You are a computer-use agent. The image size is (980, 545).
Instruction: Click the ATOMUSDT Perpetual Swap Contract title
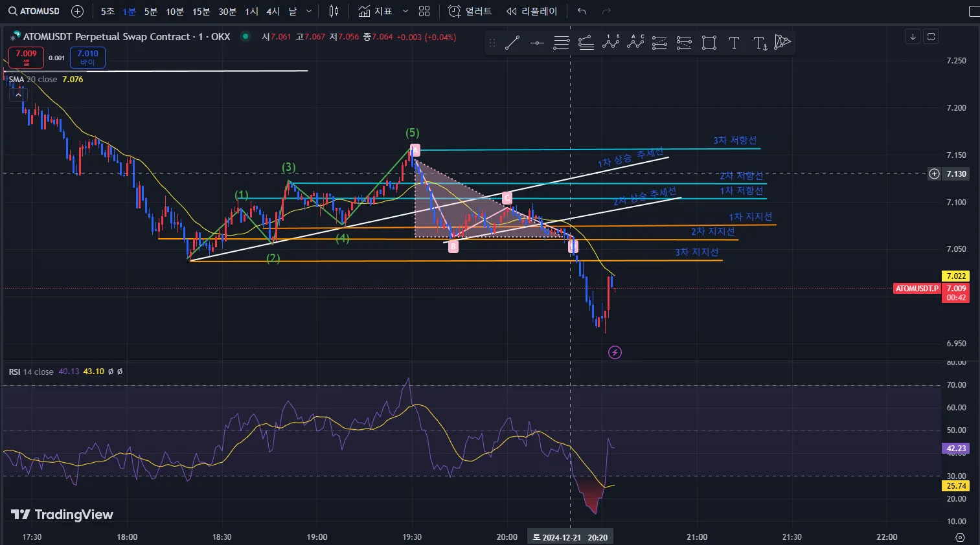[x=126, y=37]
